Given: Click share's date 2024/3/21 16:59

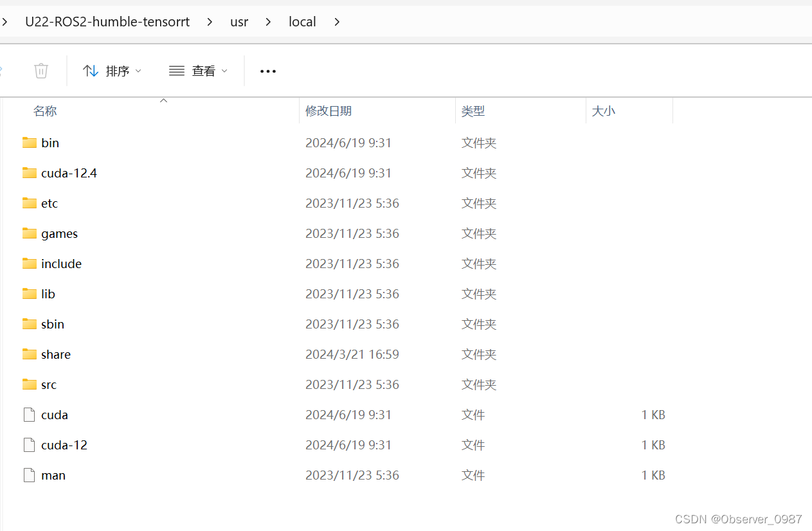Looking at the screenshot, I should coord(352,354).
